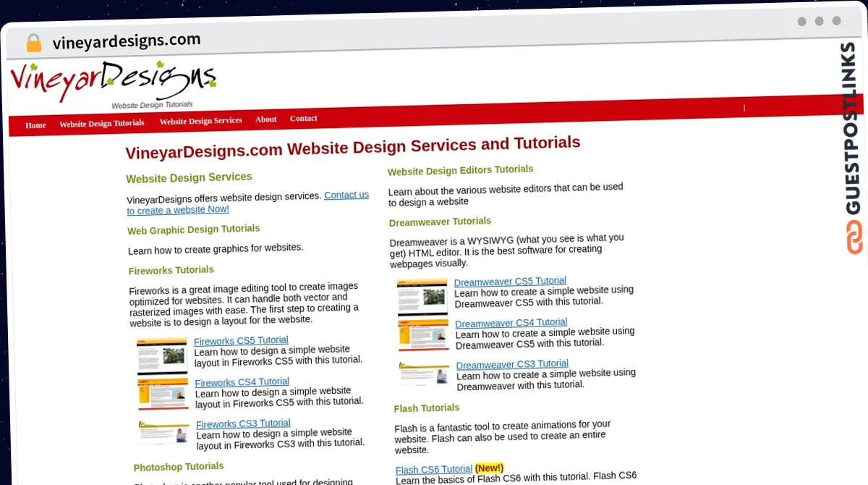Click the middle window control dot
Image resolution: width=868 pixels, height=485 pixels.
click(x=820, y=22)
